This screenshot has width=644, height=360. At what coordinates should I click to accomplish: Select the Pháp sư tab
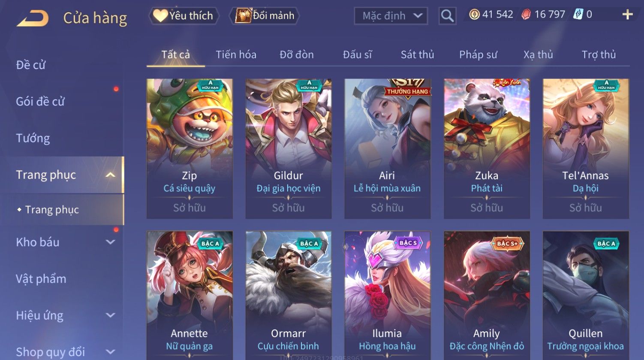tap(478, 54)
